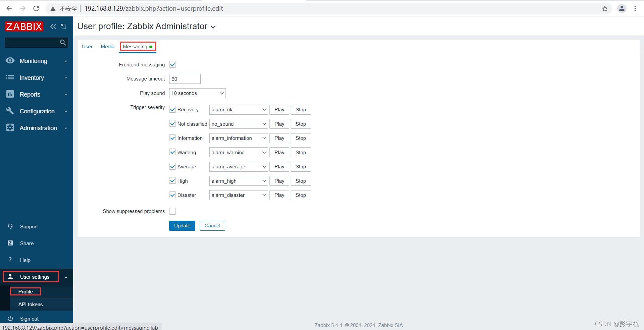Image resolution: width=644 pixels, height=330 pixels.
Task: Toggle the Not classified severity checkbox
Action: click(x=172, y=124)
